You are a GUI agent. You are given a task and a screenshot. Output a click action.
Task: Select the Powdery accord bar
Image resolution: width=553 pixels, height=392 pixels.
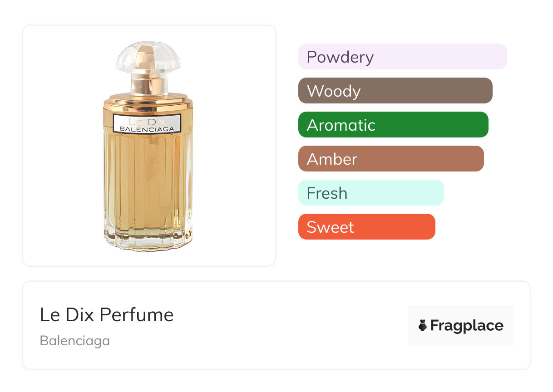(402, 57)
